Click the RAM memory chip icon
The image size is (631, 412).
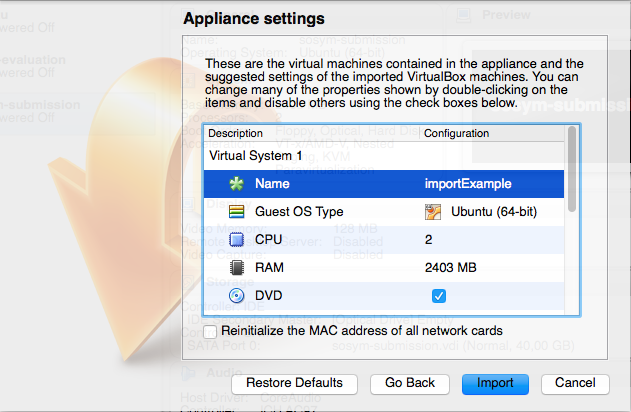pos(236,268)
